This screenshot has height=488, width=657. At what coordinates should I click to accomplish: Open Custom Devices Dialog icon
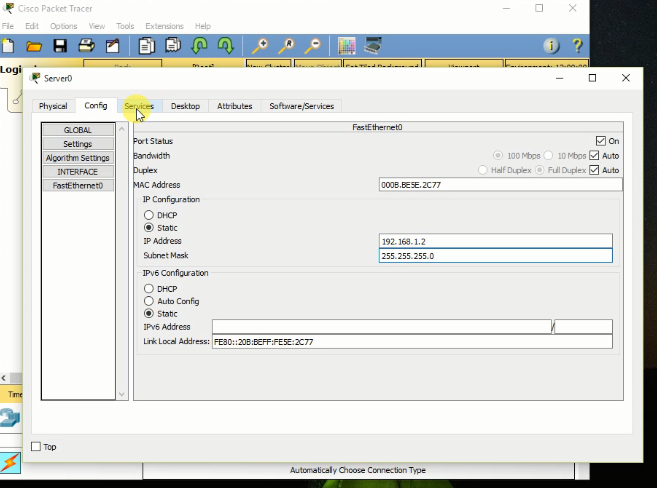click(x=372, y=45)
